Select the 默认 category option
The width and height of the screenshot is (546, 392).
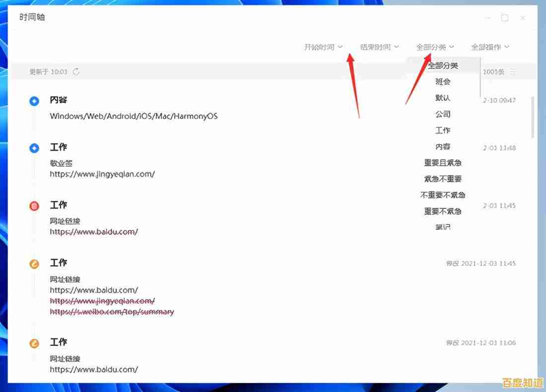[x=442, y=98]
